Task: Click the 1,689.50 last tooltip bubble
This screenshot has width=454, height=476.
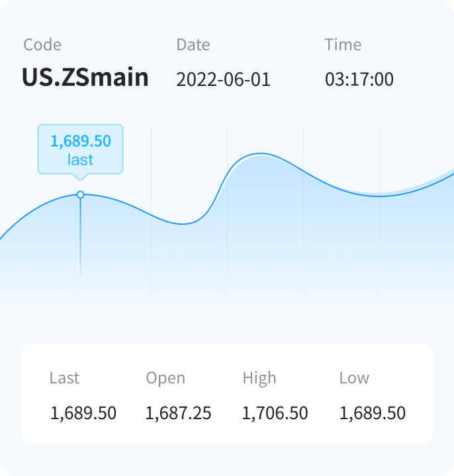Action: point(80,149)
